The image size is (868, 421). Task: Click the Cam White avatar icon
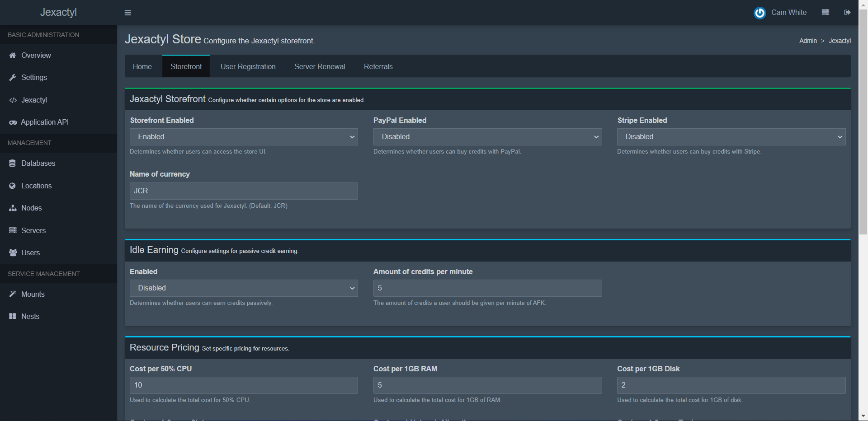point(760,13)
